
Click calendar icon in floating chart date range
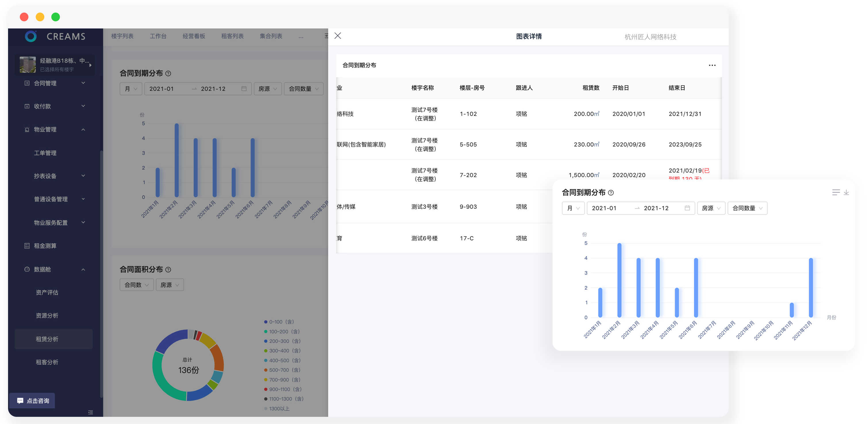[687, 208]
